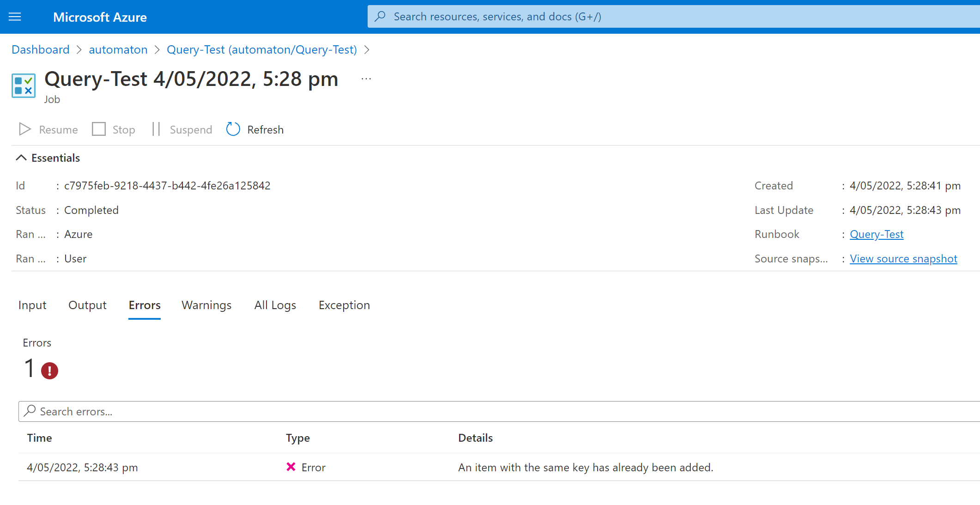
Task: Click the pink X error icon in the row
Action: click(290, 467)
